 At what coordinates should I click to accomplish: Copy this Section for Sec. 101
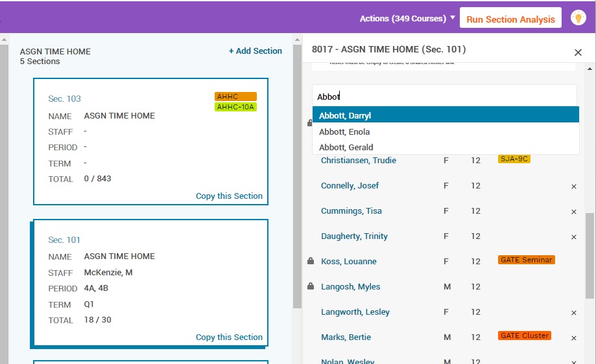[x=229, y=337]
